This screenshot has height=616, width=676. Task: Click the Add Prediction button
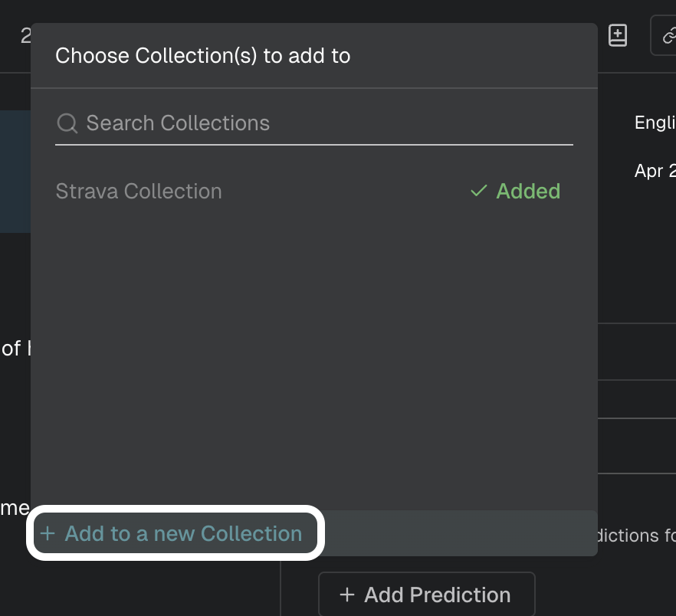(x=427, y=594)
